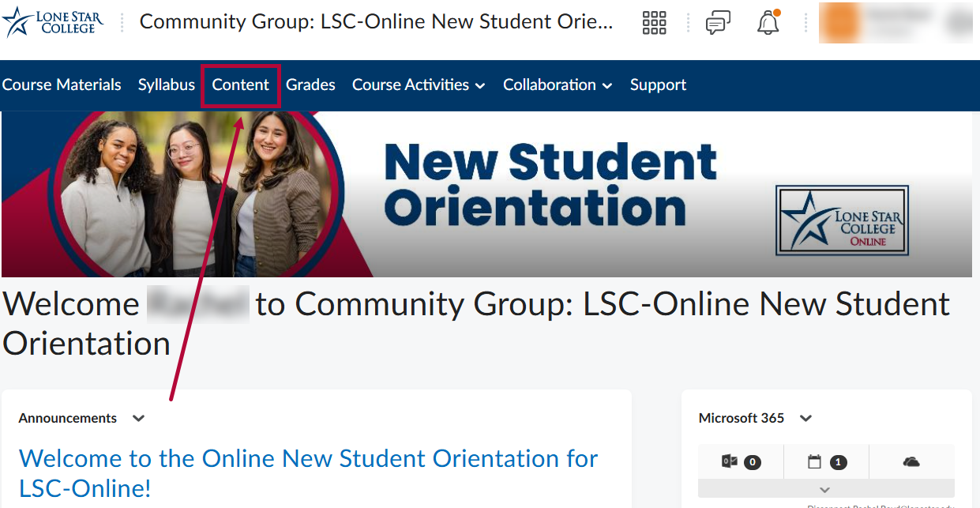This screenshot has height=508, width=980.
Task: Click the Lone Star College logo
Action: click(52, 22)
